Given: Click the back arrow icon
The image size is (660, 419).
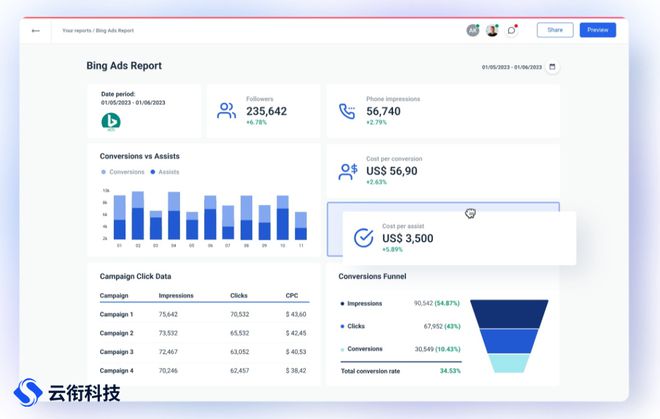Looking at the screenshot, I should (36, 30).
